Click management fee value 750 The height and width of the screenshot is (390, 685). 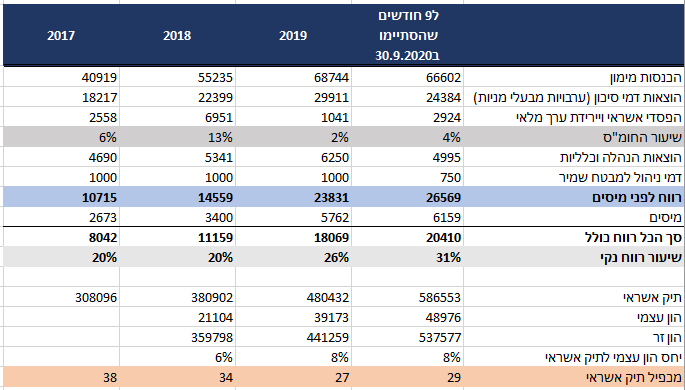450,178
